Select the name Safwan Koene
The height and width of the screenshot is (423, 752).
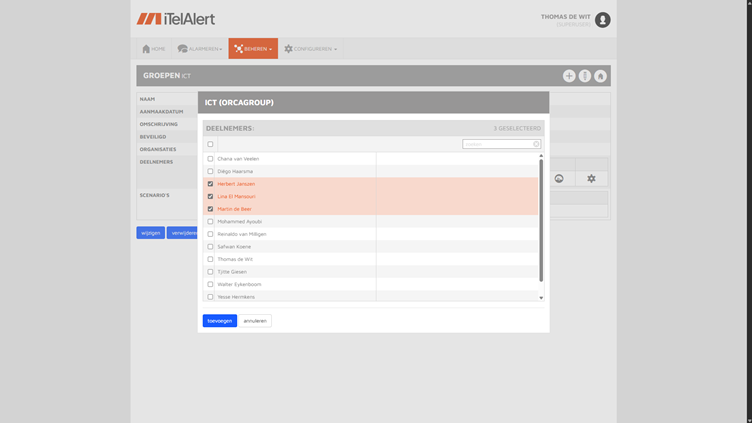pos(234,247)
